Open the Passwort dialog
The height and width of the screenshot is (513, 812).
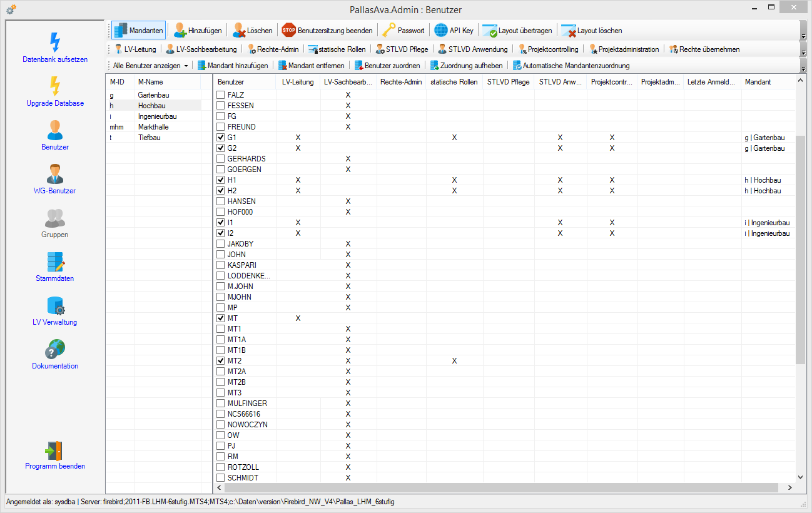[403, 31]
